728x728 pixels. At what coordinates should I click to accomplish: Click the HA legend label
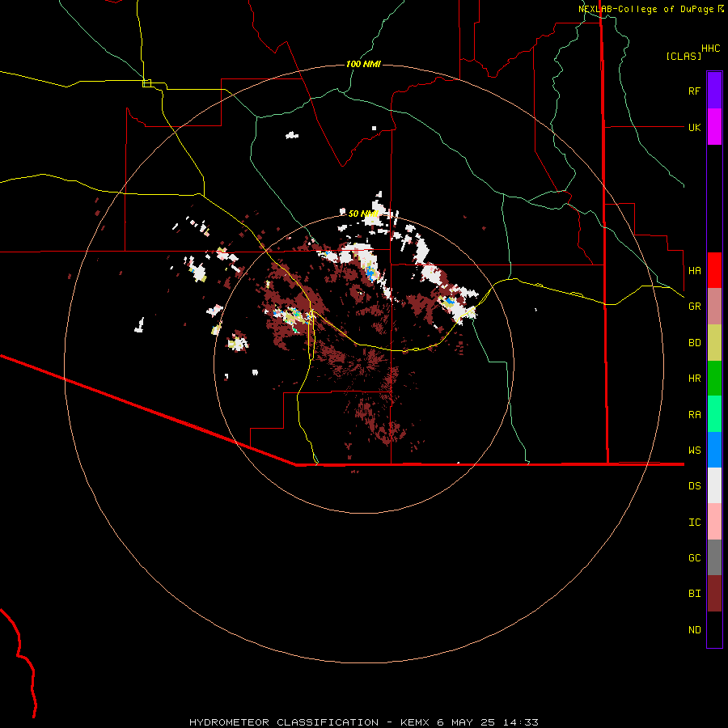(694, 270)
